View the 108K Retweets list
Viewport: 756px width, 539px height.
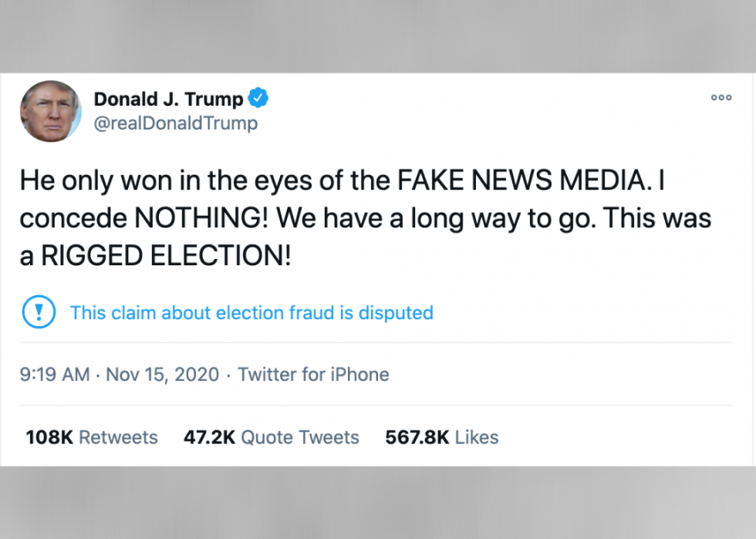92,437
